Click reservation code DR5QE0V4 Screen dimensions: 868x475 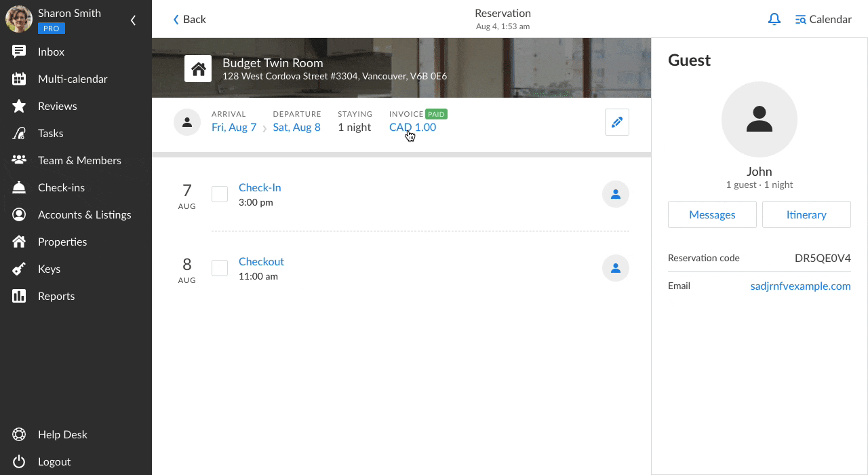(823, 258)
